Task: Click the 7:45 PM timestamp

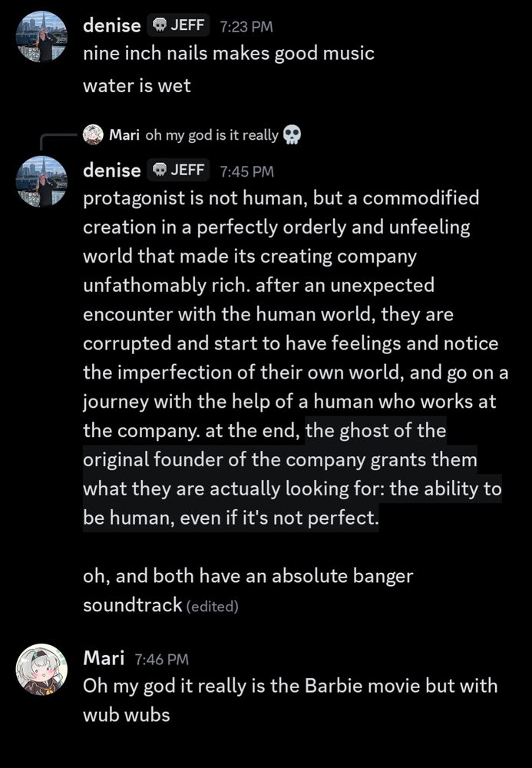Action: 246,170
